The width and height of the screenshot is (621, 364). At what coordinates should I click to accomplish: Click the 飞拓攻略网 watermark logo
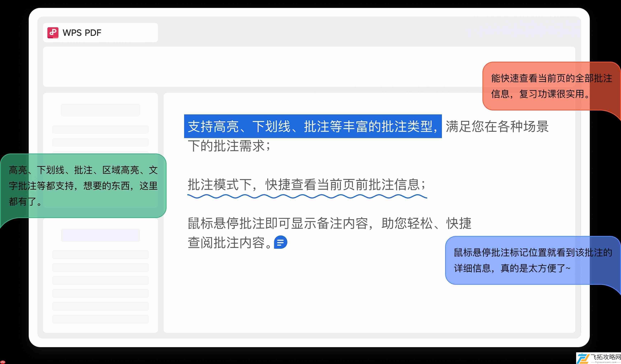599,358
